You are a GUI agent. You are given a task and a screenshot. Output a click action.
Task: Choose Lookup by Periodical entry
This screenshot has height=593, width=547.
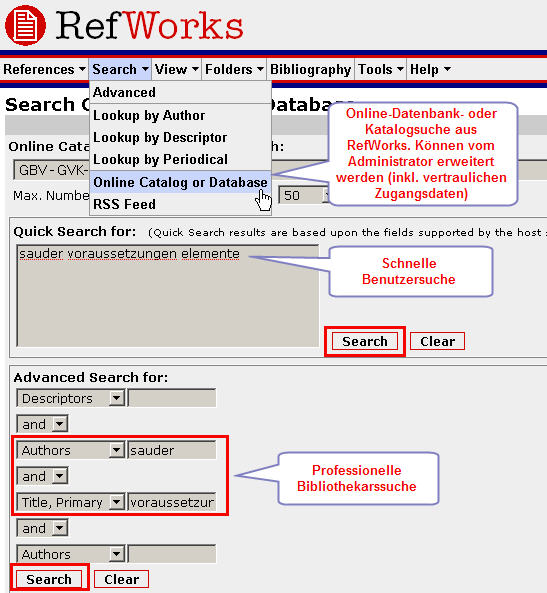(180, 159)
